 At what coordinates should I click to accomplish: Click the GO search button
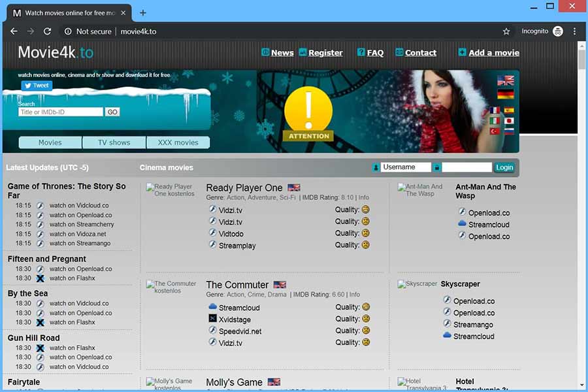click(x=112, y=112)
